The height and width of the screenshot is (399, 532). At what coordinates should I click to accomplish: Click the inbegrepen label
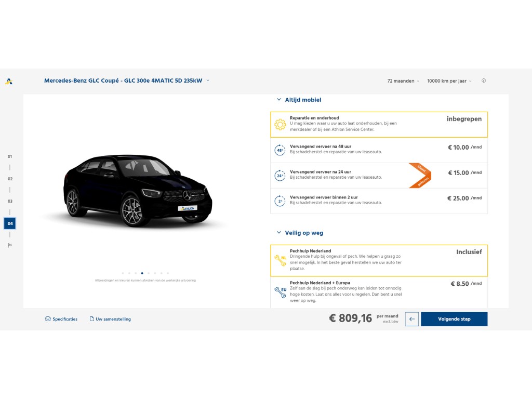(x=464, y=119)
